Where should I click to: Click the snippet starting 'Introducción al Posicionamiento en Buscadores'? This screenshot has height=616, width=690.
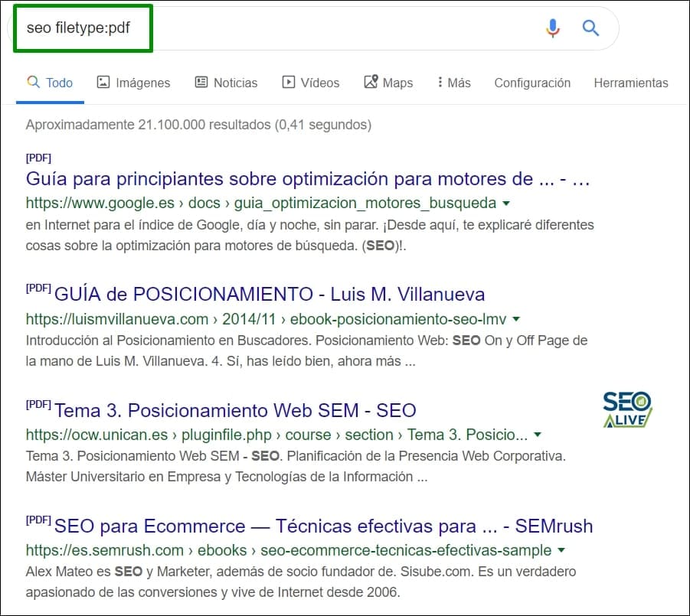pyautogui.click(x=307, y=351)
